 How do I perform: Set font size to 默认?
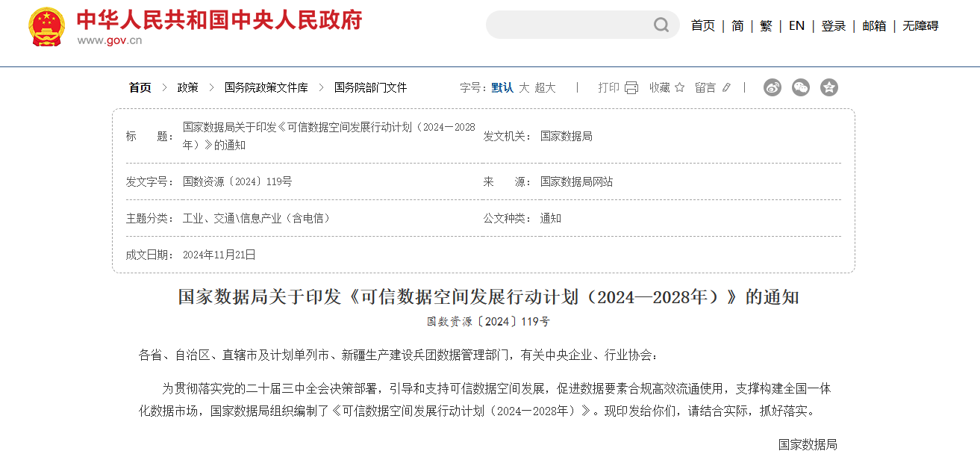tap(502, 87)
